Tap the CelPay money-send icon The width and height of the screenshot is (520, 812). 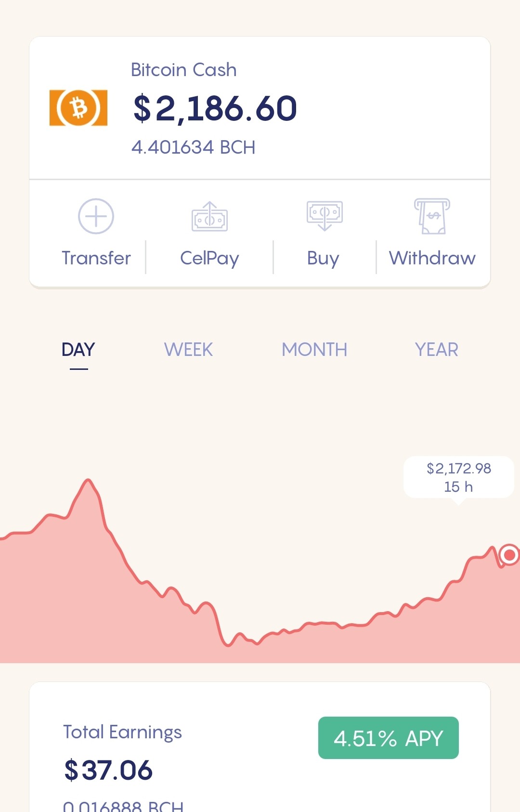pos(209,216)
